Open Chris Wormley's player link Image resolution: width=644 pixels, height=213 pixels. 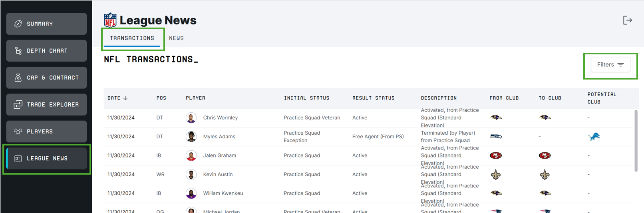[x=220, y=118]
